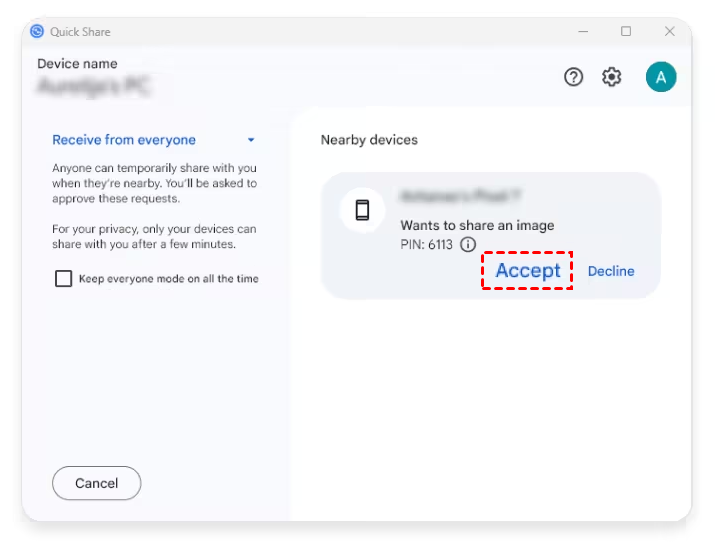Close the Quick Share window

(x=670, y=31)
